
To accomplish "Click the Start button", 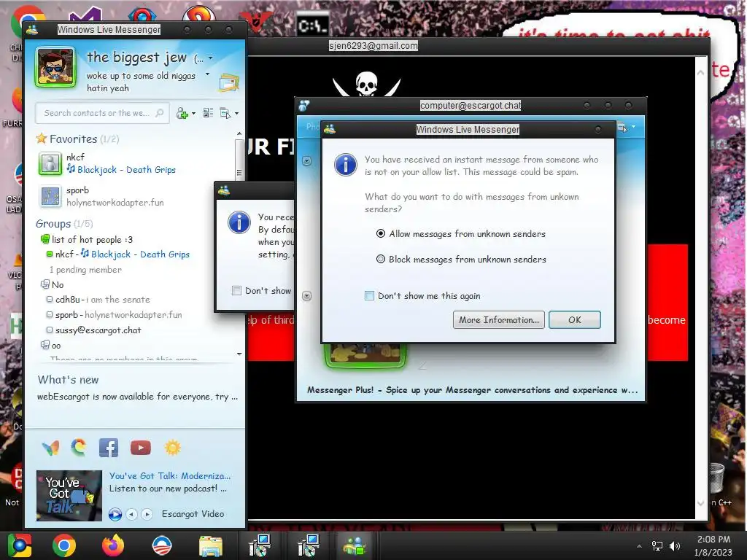I will coord(20,545).
